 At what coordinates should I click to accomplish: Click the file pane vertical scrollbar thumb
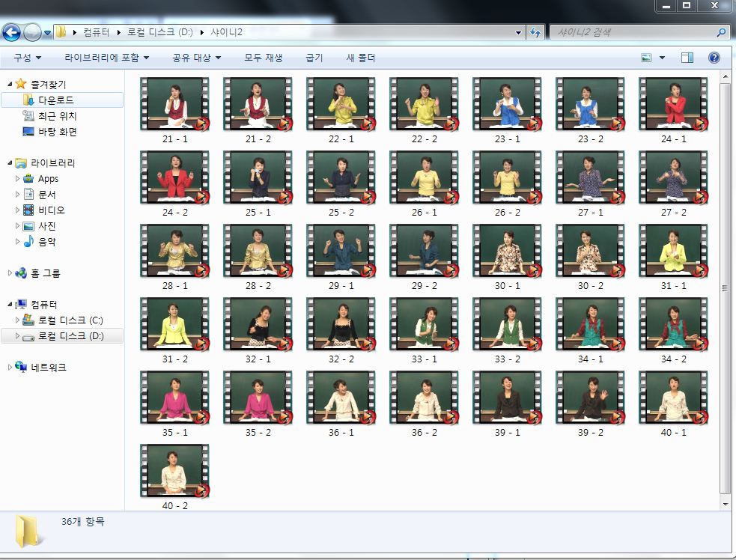(725, 287)
